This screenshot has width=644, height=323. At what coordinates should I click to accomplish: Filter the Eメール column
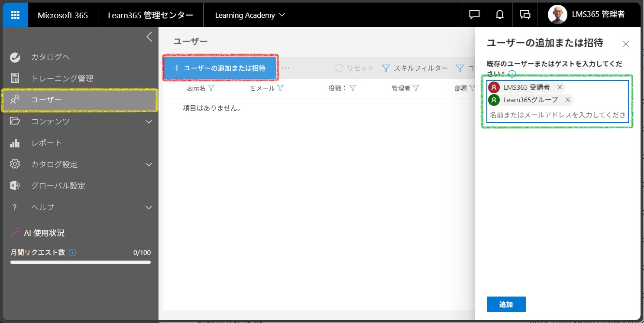[x=280, y=88]
